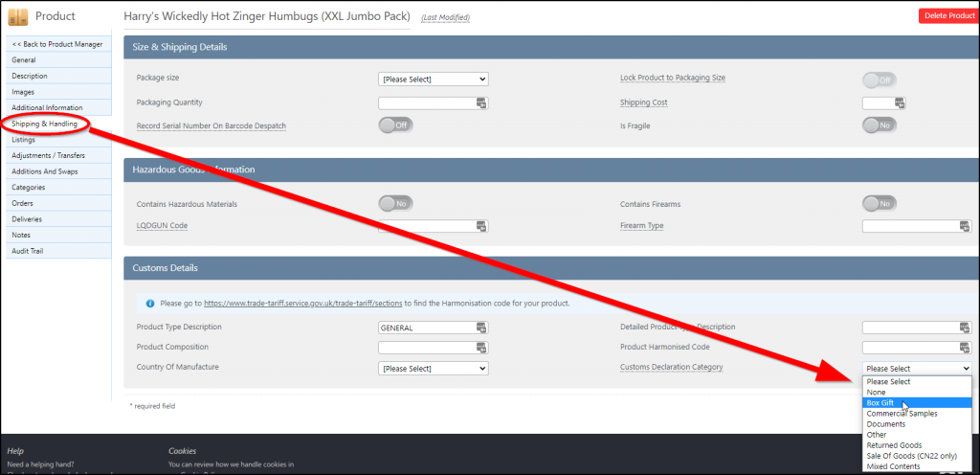Screen dimensions: 980x475
Task: Toggle Lock Product to Packaging Size switch
Action: click(x=880, y=80)
